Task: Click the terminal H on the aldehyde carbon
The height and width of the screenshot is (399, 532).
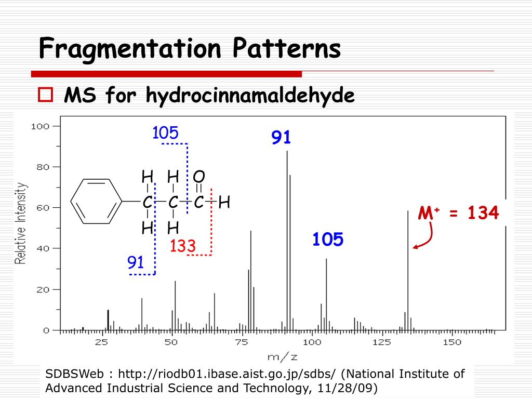Action: point(224,202)
